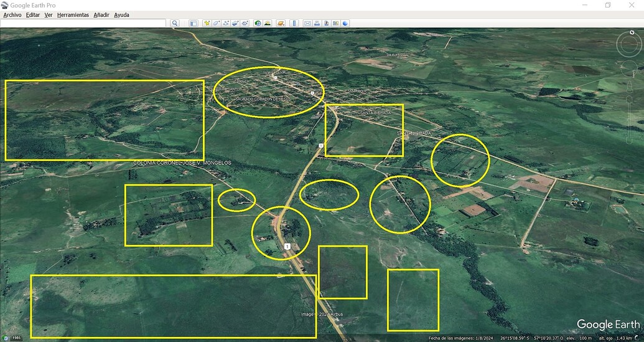This screenshot has height=342, width=644.
Task: Open the Archivo menu
Action: tap(12, 14)
